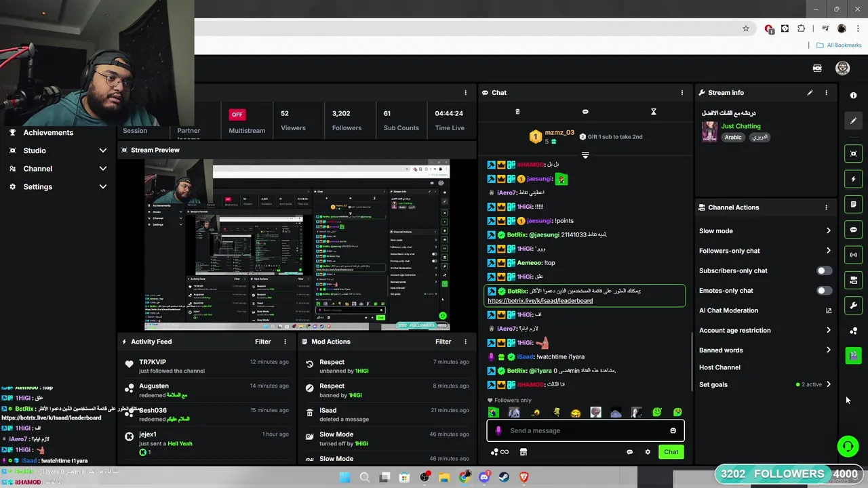Viewport: 868px width, 488px height.
Task: Toggle Subscribers-only chat switch
Action: point(823,270)
